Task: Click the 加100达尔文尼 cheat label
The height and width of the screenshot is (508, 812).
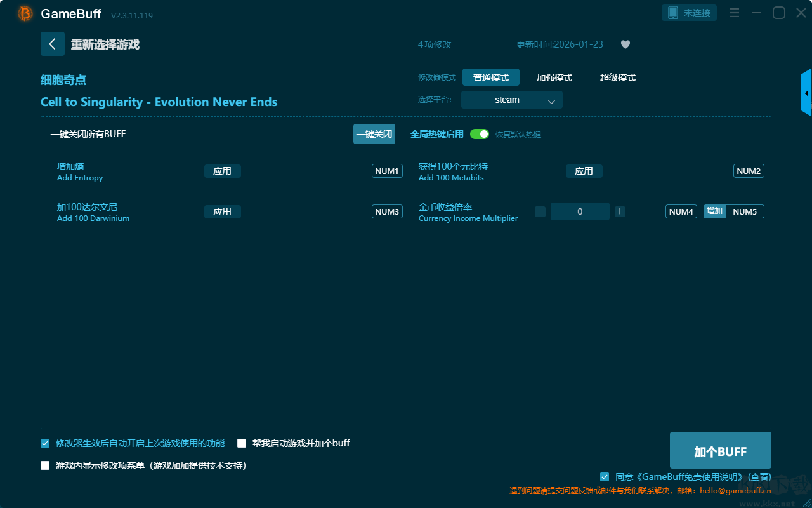Action: coord(87,207)
